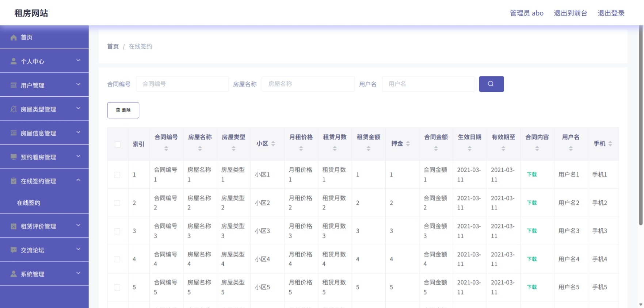Click the magnifier search button
The image size is (644, 308).
[491, 84]
